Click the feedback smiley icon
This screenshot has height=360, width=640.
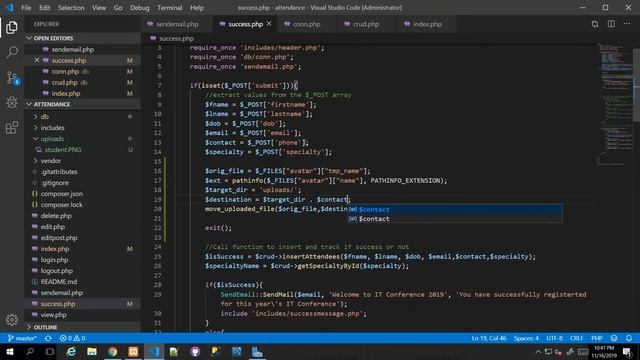pos(614,338)
